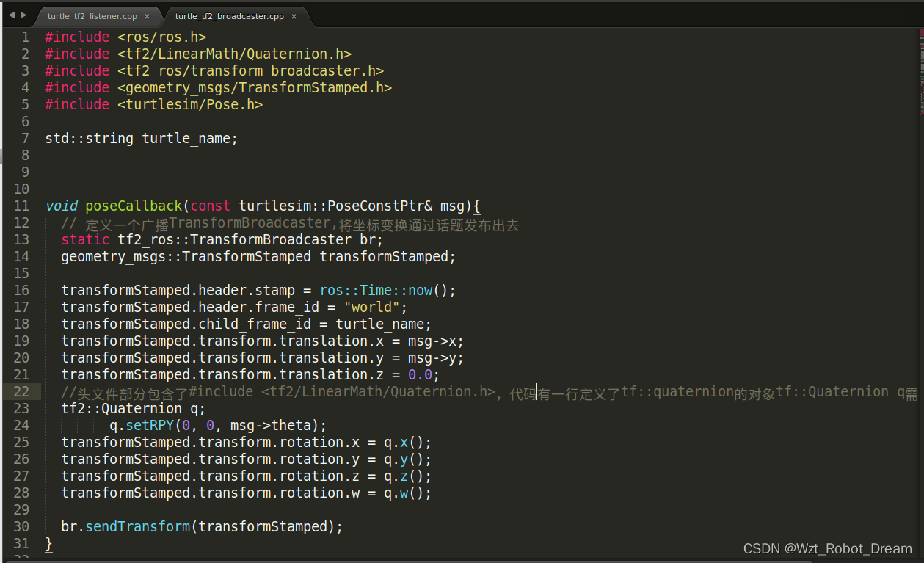
Task: Switch to the turtle_tf2_listener.cpp tab
Action: 92,14
